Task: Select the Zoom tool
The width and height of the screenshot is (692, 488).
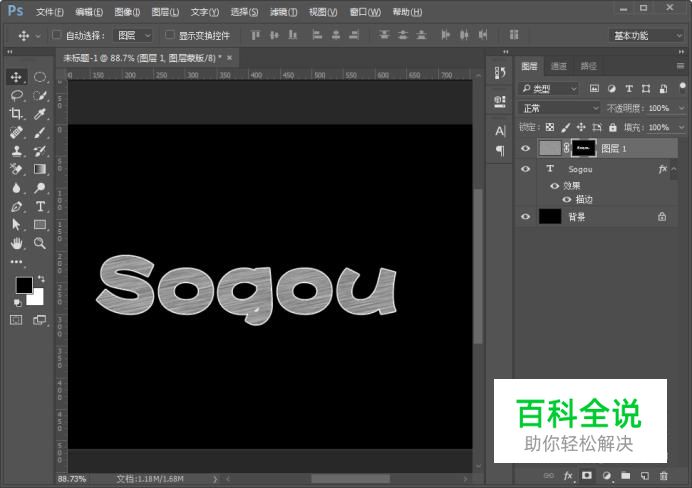Action: (x=40, y=243)
